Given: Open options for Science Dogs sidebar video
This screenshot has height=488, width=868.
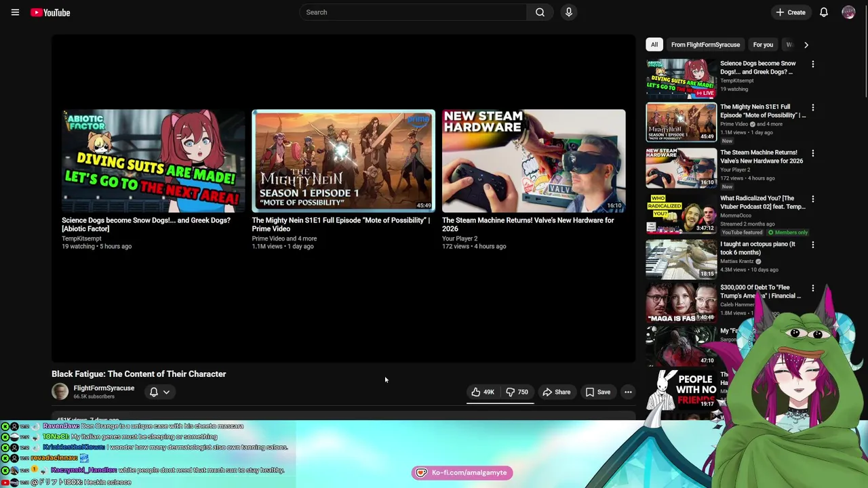Looking at the screenshot, I should tap(813, 64).
